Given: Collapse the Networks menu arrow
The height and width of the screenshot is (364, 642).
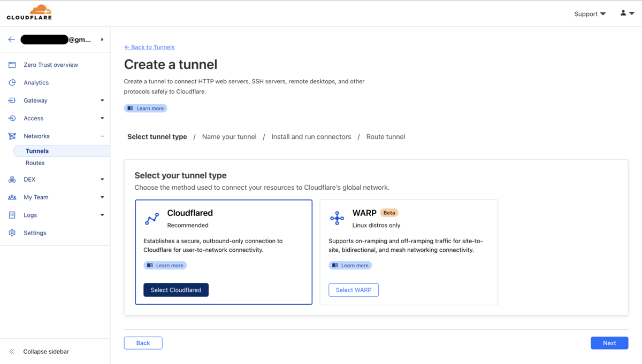Looking at the screenshot, I should [102, 136].
